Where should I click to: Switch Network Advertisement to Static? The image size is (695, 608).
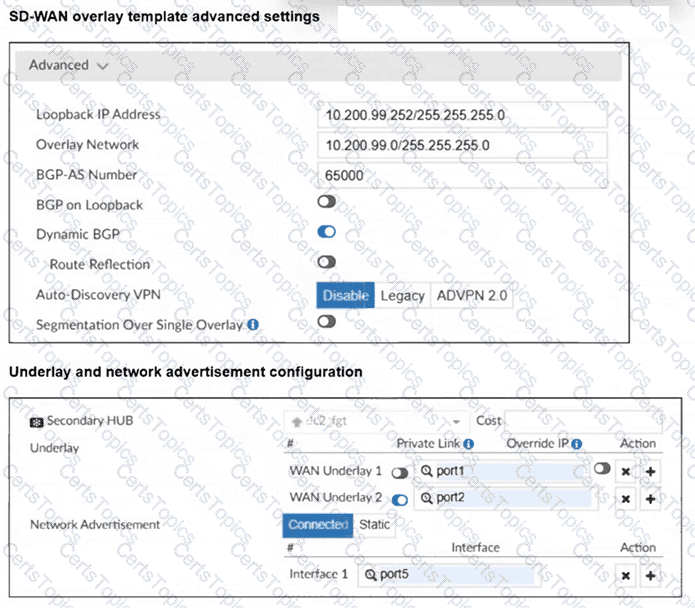tap(375, 525)
